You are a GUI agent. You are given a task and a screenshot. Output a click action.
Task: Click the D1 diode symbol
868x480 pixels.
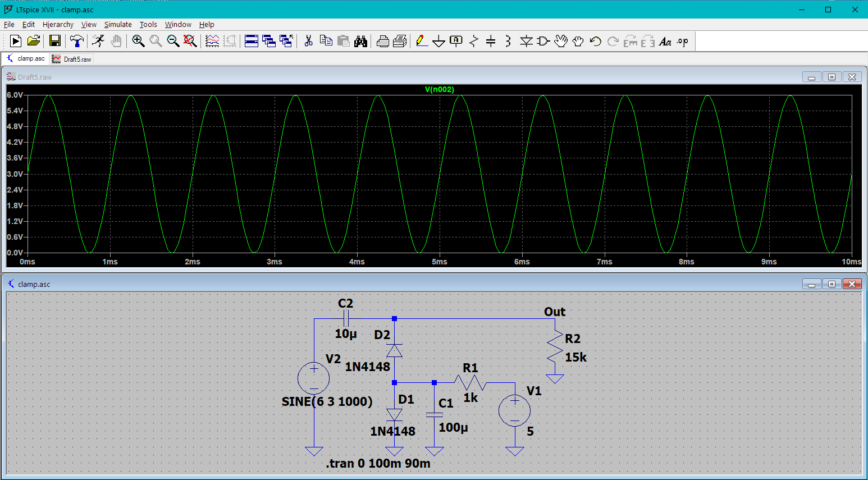(395, 415)
